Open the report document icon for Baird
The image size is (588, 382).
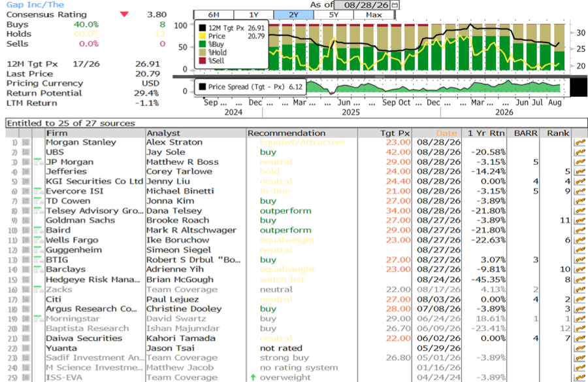[x=39, y=230]
